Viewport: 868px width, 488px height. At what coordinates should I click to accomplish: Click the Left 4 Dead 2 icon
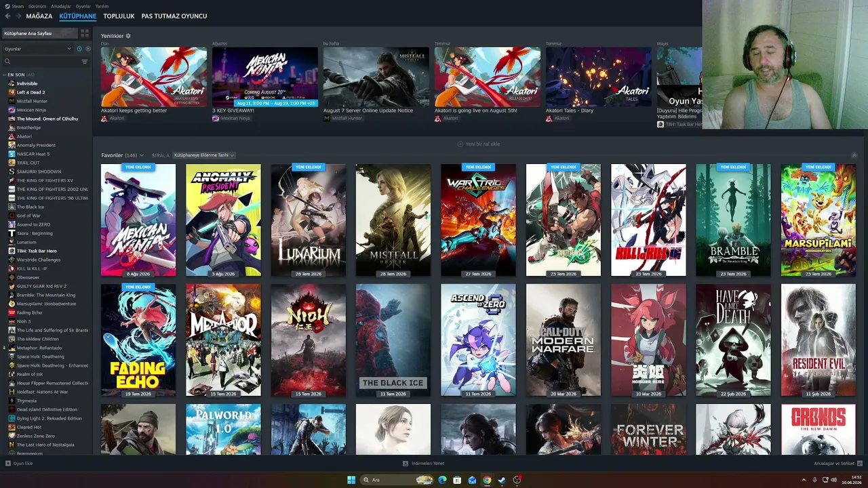coord(12,92)
